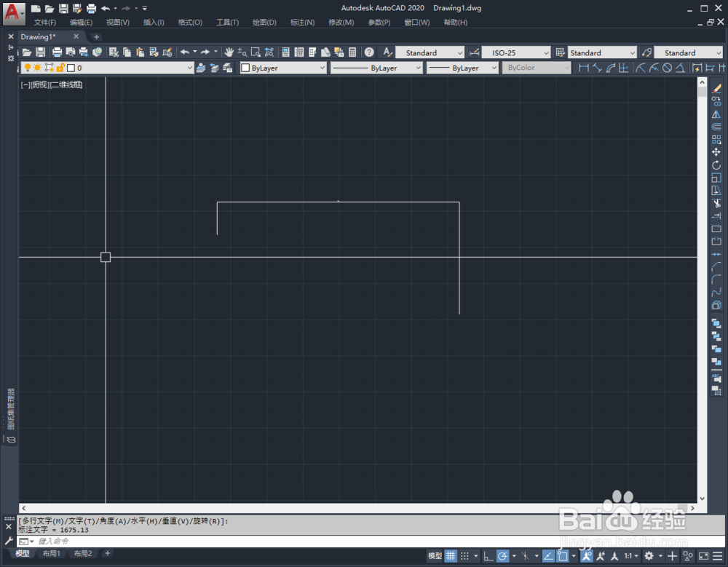The height and width of the screenshot is (567, 728).
Task: Open the 标注(N) menu
Action: click(x=302, y=23)
